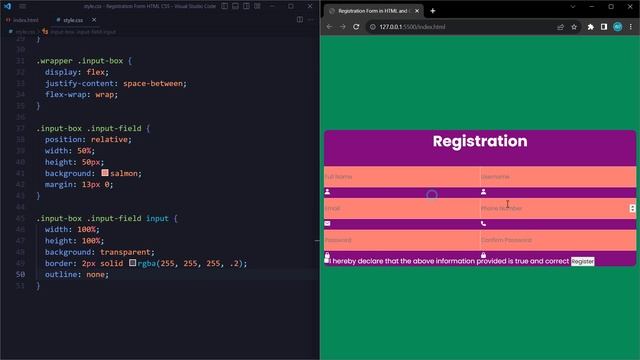
Task: Click line number 50 in the gutter
Action: click(x=20, y=274)
